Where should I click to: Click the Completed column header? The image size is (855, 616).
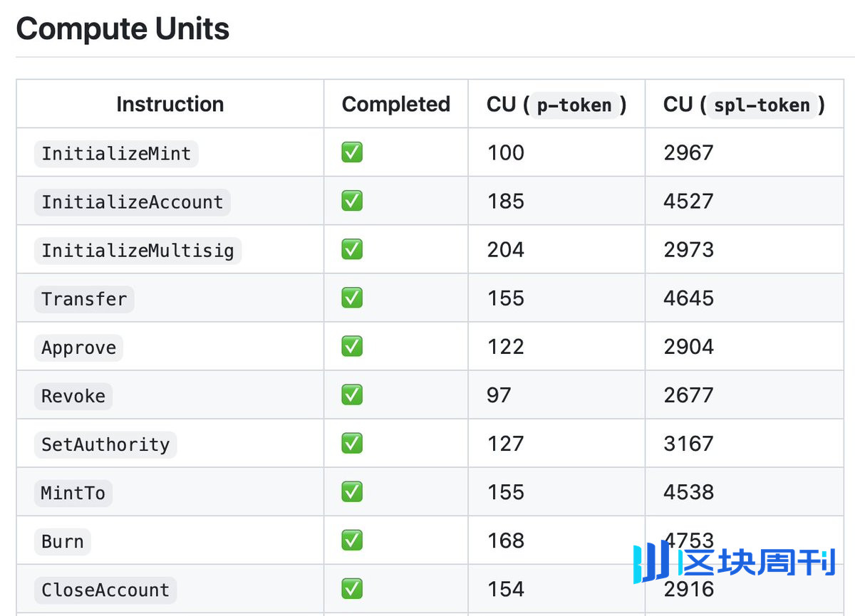pyautogui.click(x=395, y=105)
